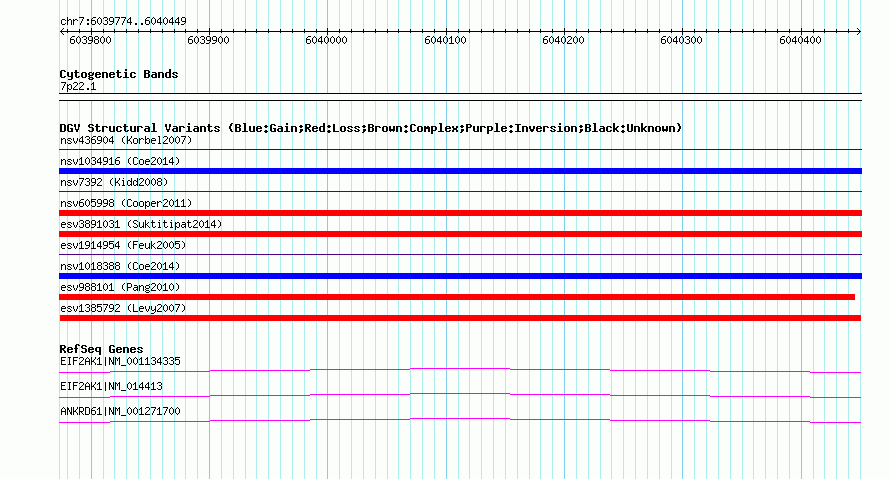Click the magenta line under EIF2AK1|NM_001134335
The height and width of the screenshot is (479, 890).
point(460,371)
